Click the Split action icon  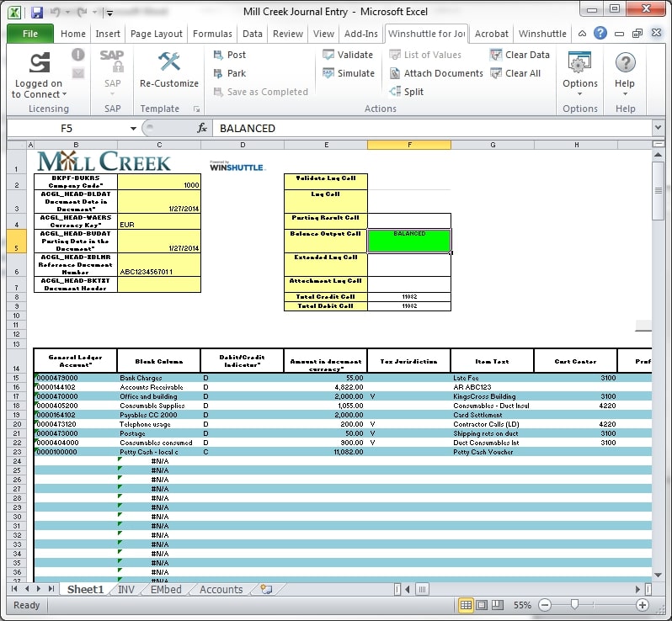point(395,92)
